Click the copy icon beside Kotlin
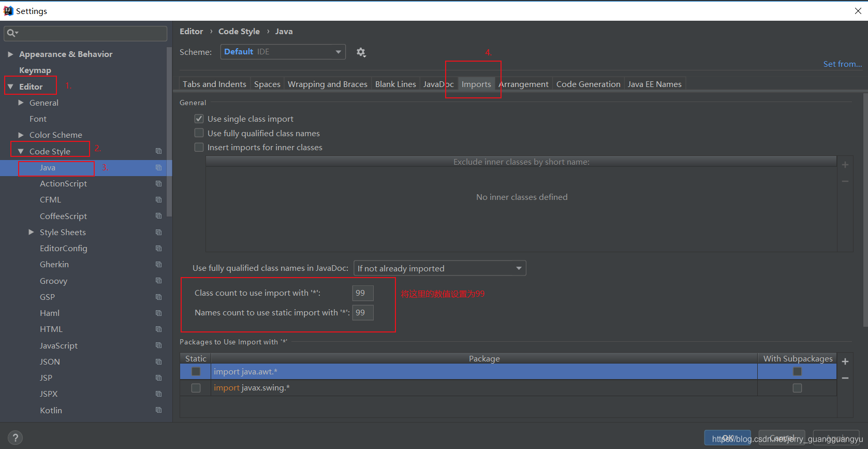This screenshot has width=868, height=449. (159, 410)
